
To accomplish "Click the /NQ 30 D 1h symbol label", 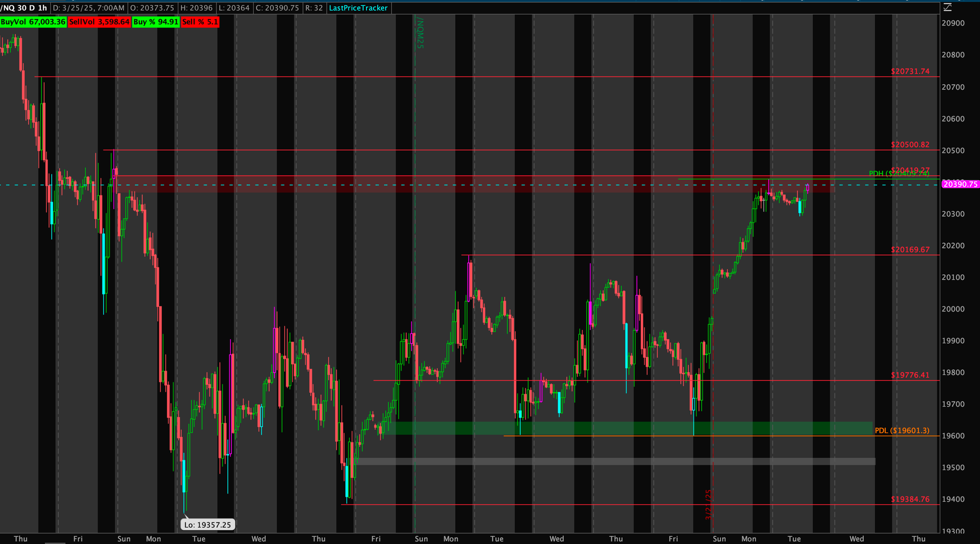I will [x=24, y=8].
